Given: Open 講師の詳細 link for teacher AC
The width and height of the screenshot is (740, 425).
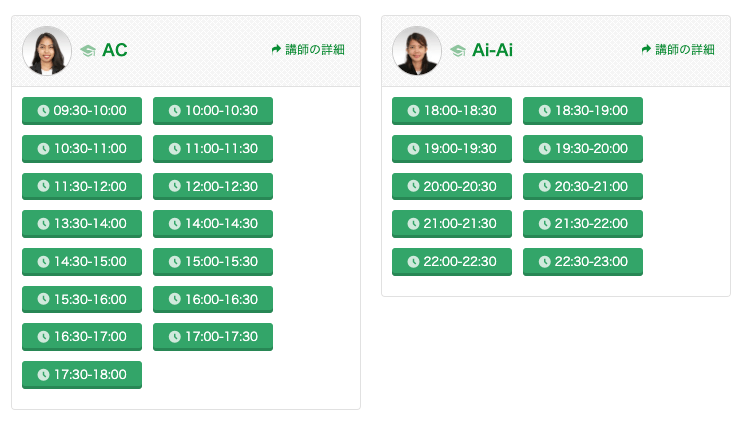Looking at the screenshot, I should 308,50.
